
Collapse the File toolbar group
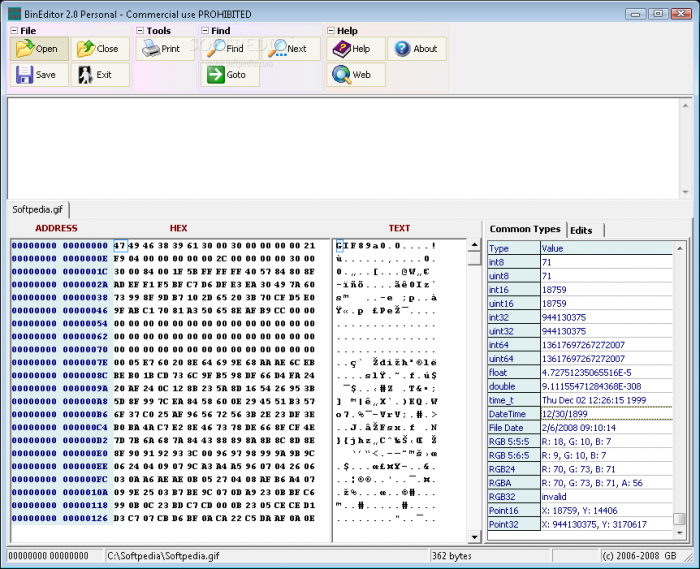pyautogui.click(x=14, y=31)
